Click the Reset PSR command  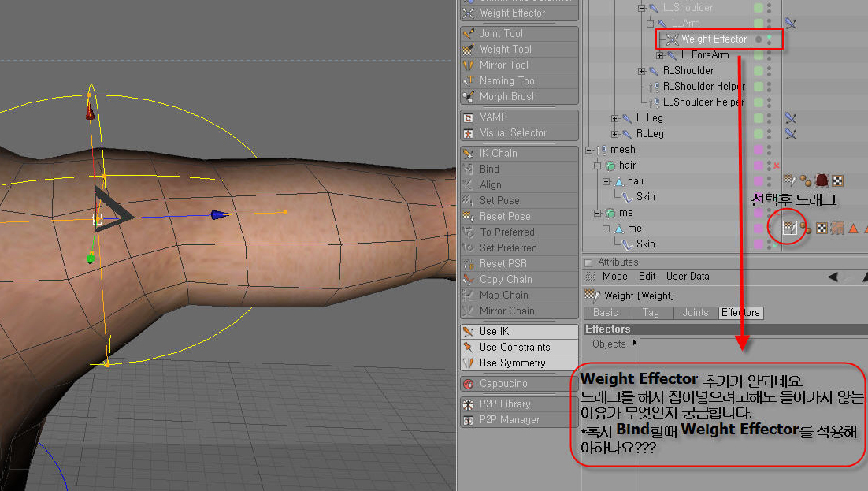519,264
